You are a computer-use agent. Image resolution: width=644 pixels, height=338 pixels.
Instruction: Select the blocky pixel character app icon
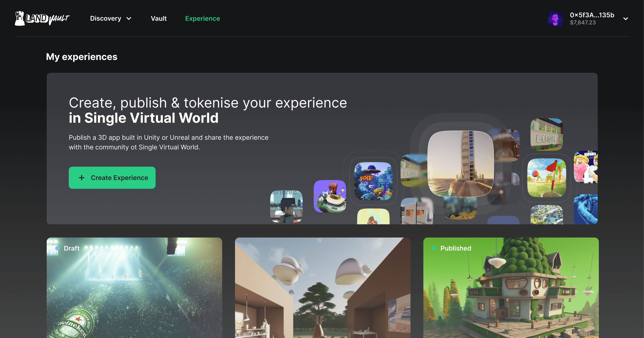(x=286, y=206)
